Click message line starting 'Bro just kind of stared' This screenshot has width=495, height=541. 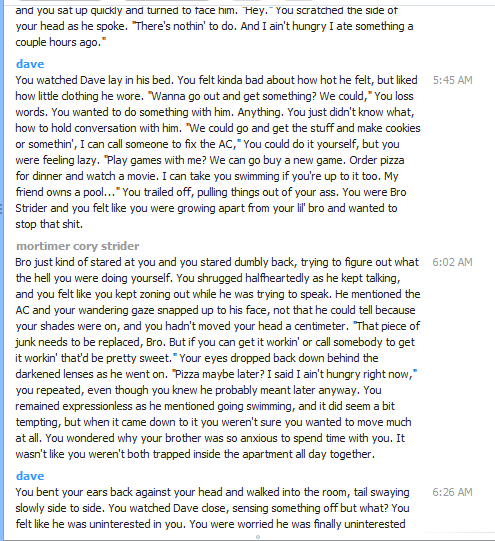click(217, 262)
